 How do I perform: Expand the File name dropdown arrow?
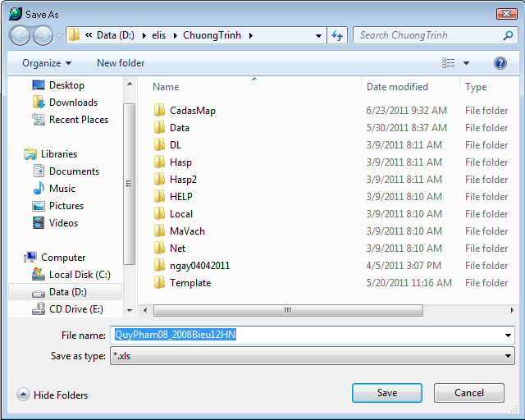[x=508, y=335]
